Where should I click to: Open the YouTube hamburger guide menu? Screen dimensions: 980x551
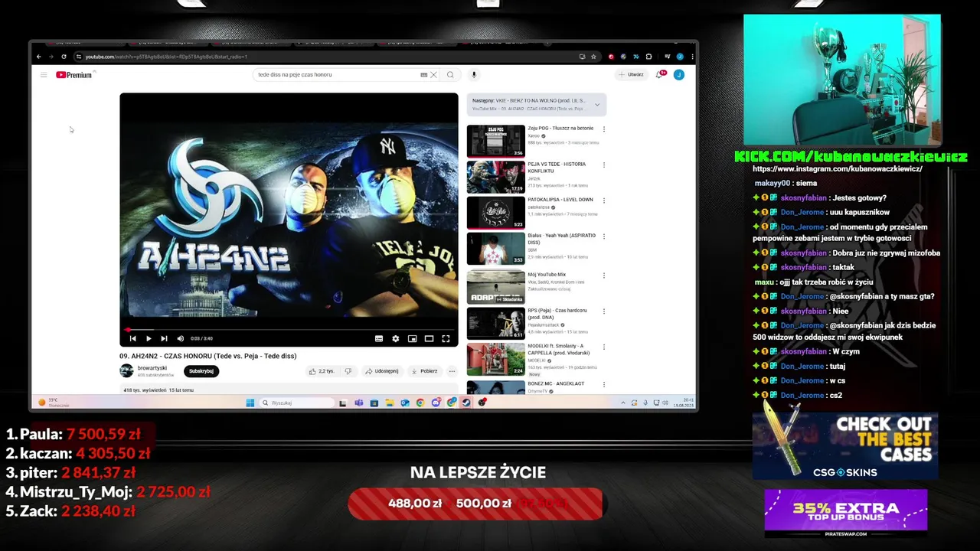pyautogui.click(x=44, y=75)
